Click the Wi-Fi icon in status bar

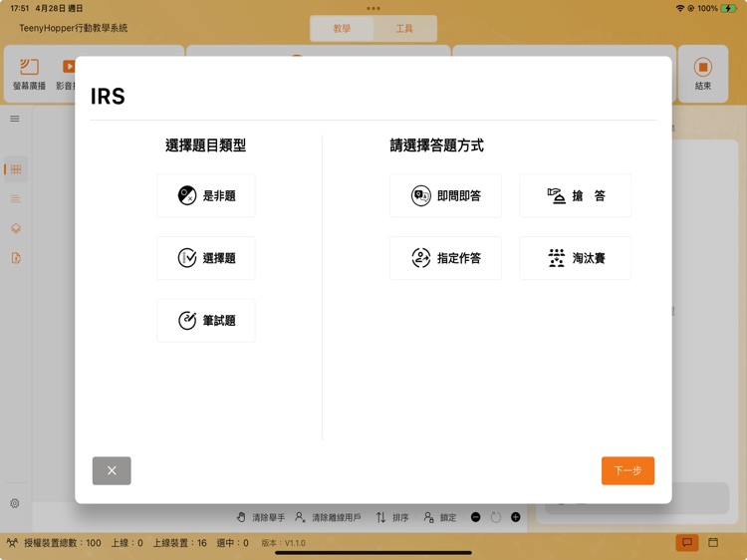tap(680, 8)
